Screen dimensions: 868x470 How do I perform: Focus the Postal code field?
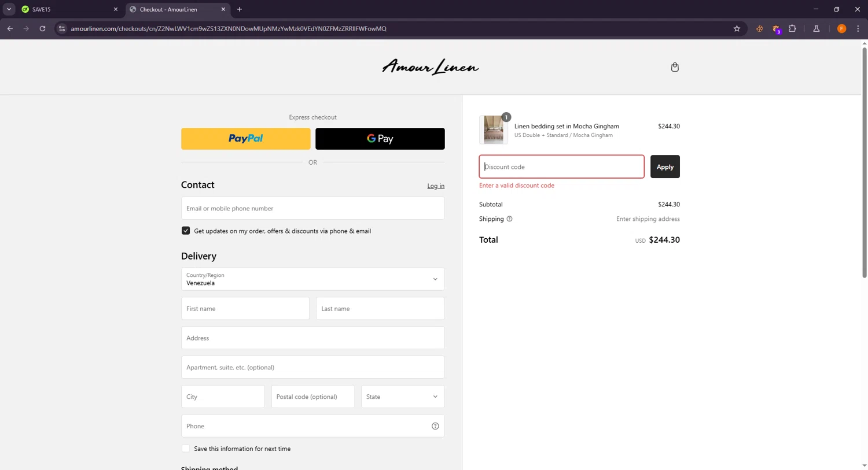pos(312,397)
